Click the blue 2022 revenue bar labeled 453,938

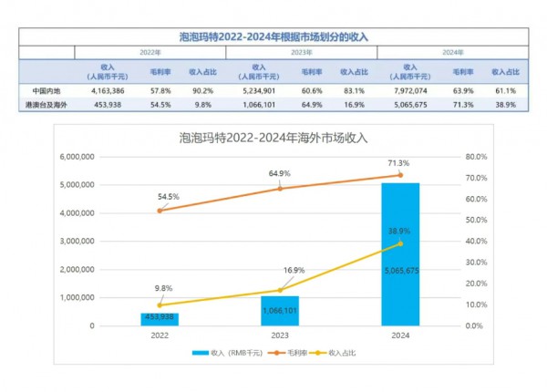tap(160, 319)
